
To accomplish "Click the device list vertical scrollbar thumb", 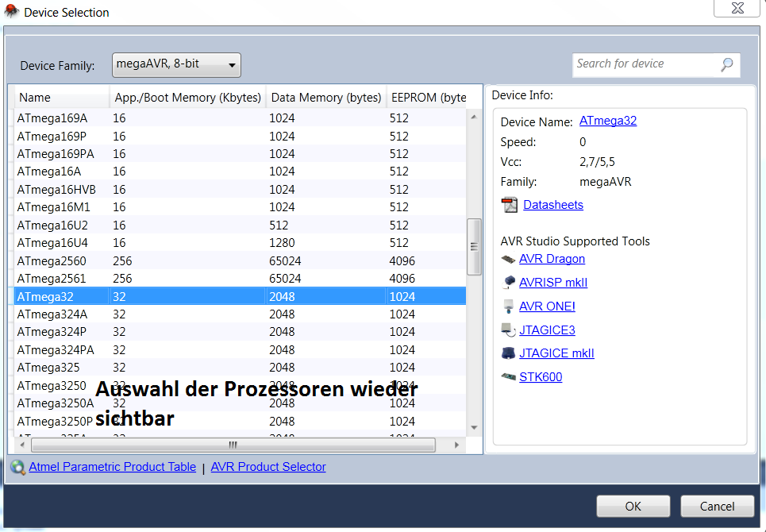I will pos(474,247).
